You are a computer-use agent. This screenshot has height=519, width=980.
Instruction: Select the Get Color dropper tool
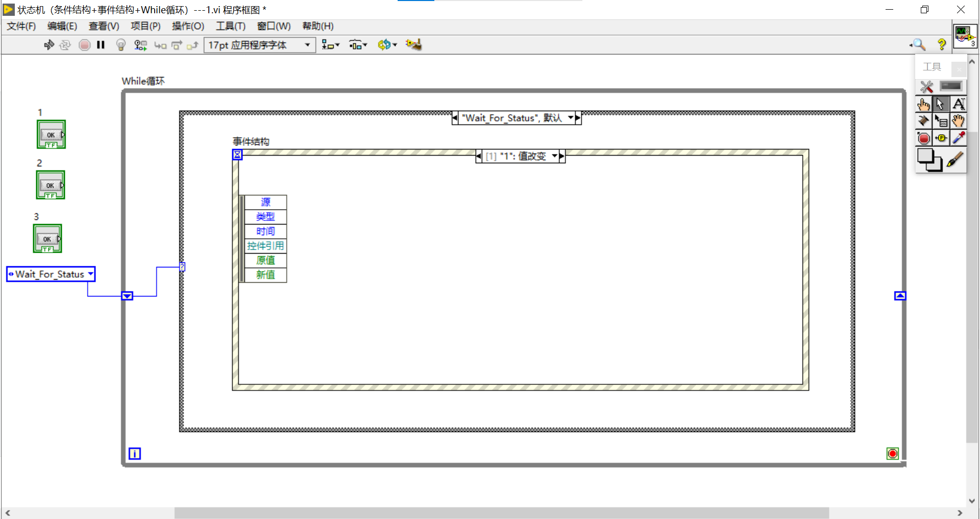point(958,138)
